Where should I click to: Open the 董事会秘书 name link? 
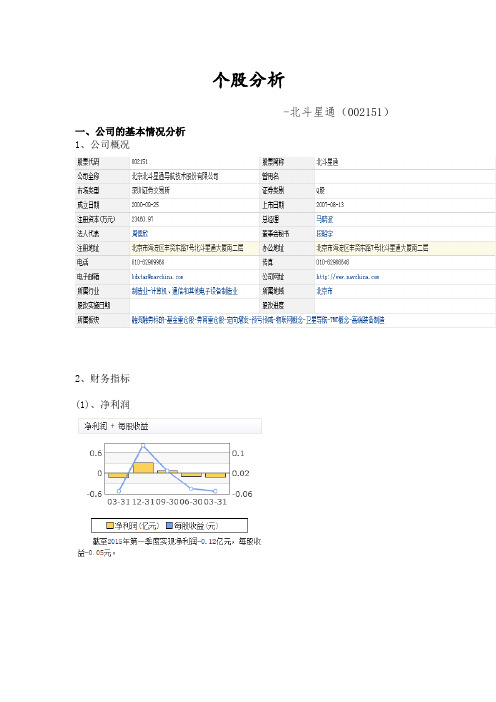[324, 234]
